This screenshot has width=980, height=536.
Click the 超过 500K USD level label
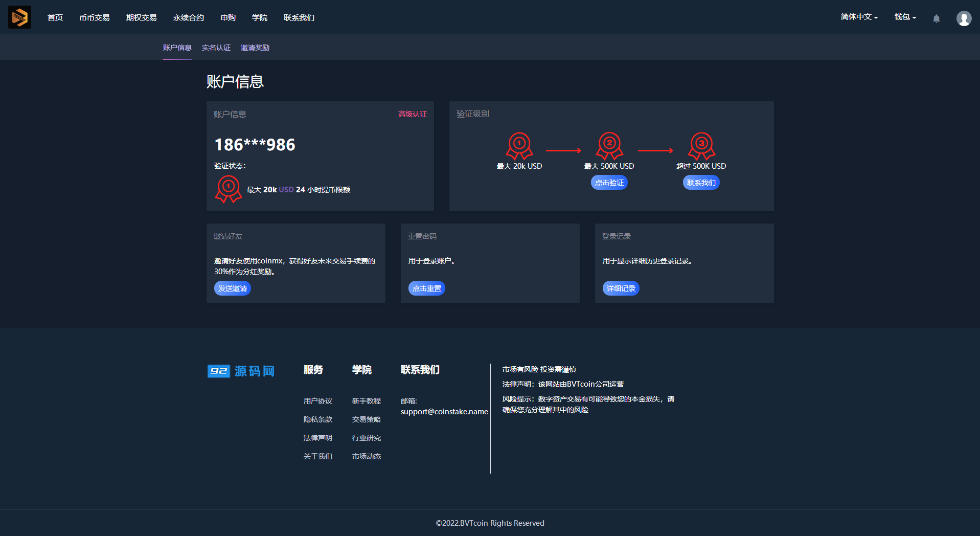tap(701, 166)
